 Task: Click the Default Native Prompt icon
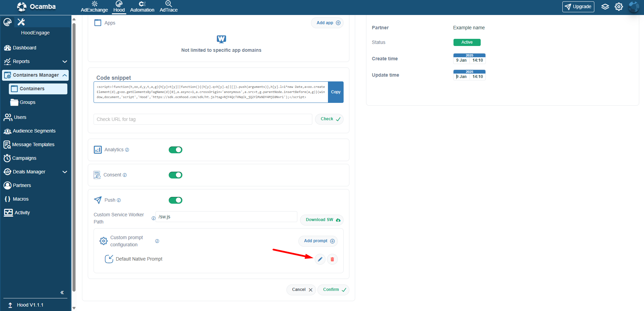click(109, 259)
